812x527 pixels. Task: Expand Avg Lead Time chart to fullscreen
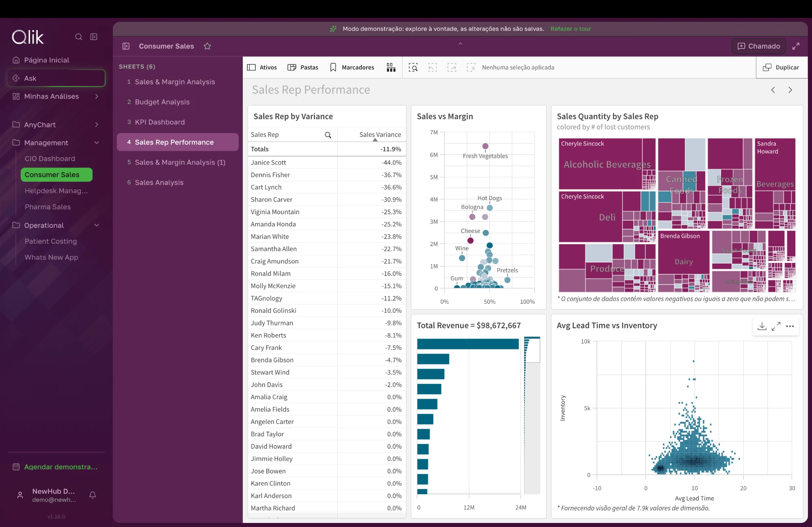point(776,326)
